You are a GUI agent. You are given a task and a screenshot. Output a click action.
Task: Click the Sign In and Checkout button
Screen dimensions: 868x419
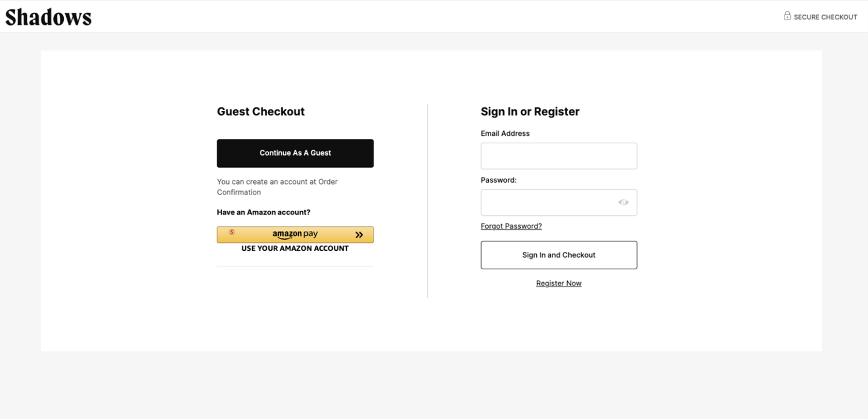coord(559,255)
